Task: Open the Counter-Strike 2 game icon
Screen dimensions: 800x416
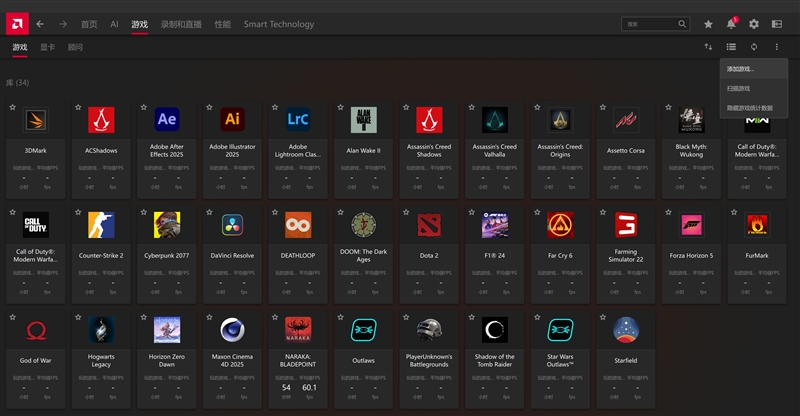Action: [x=101, y=225]
